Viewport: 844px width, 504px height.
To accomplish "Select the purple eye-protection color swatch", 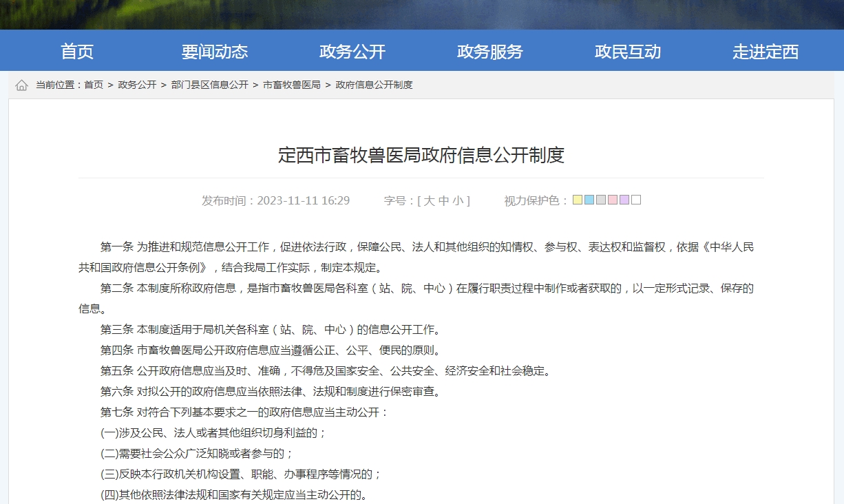I will [624, 200].
